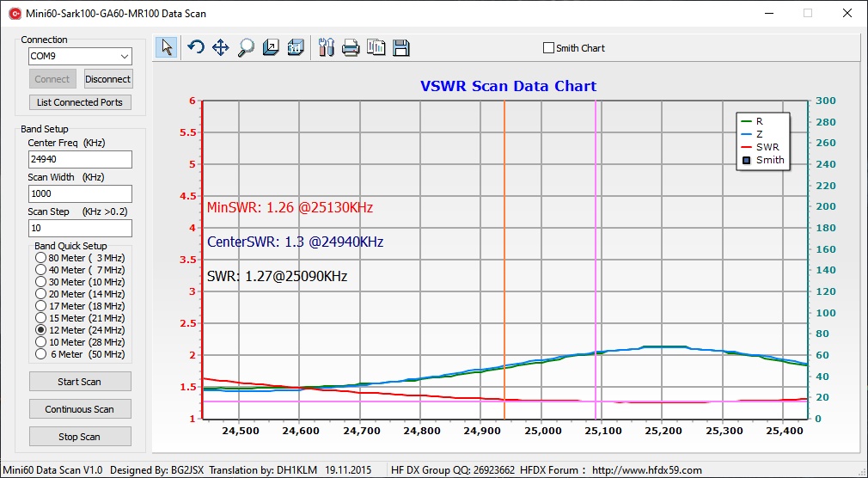Select 6 Meter (50 MHz) band
This screenshot has height=478, width=868.
click(x=40, y=354)
